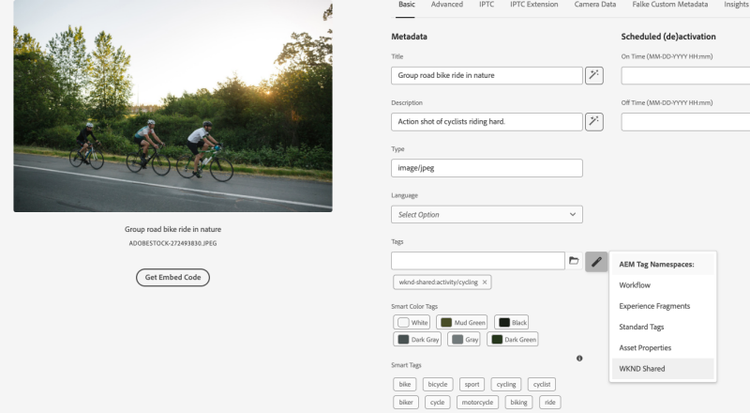Open the Camera Data tab
The image size is (750, 413).
[x=594, y=5]
